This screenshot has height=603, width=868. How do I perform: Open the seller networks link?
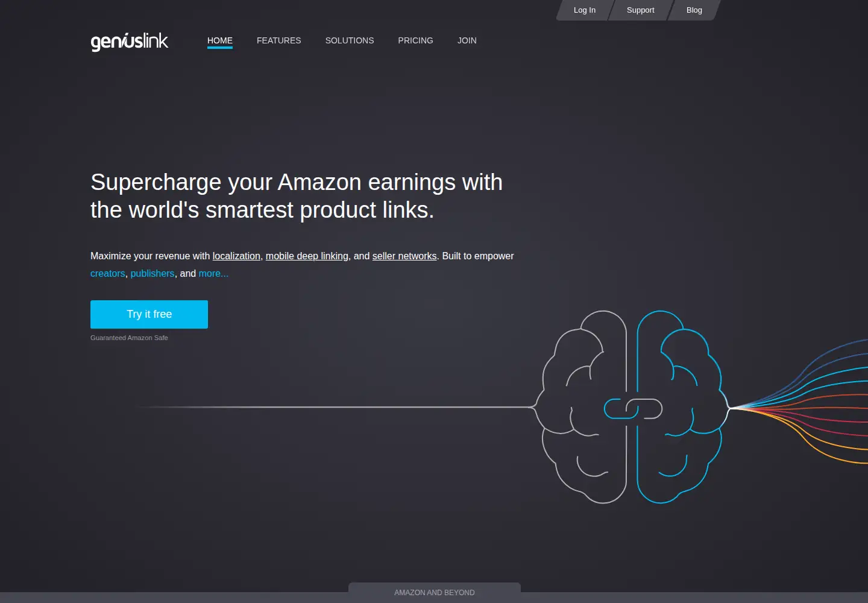[x=404, y=256]
